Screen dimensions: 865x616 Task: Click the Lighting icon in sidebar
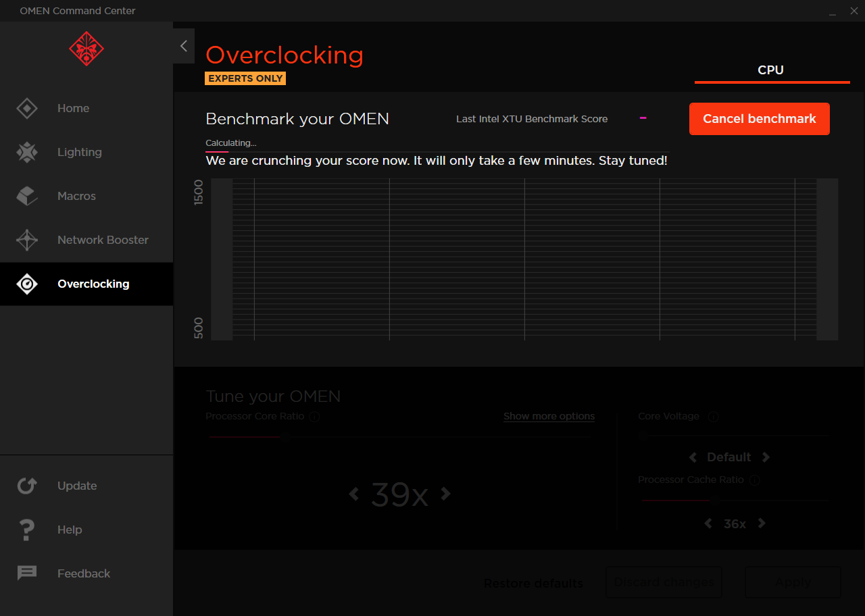27,152
